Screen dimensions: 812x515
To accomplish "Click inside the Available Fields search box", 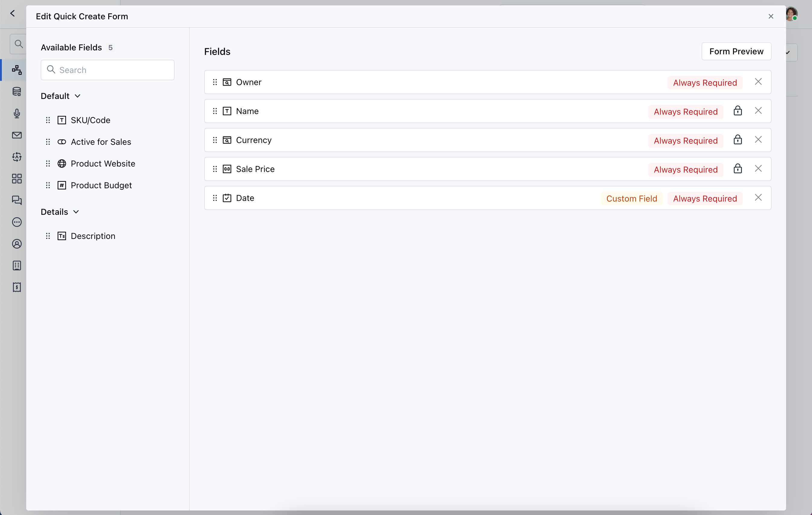I will (x=107, y=70).
